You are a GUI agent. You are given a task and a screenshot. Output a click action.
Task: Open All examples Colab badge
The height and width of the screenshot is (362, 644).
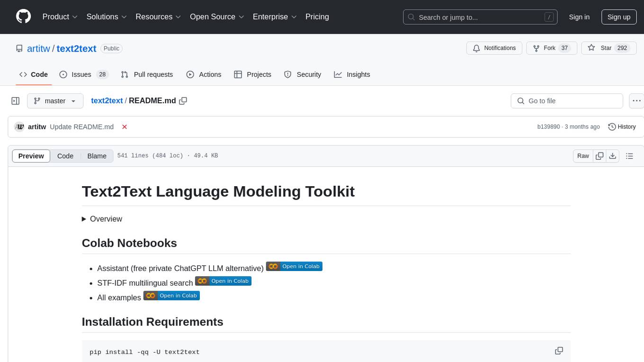coord(171,296)
